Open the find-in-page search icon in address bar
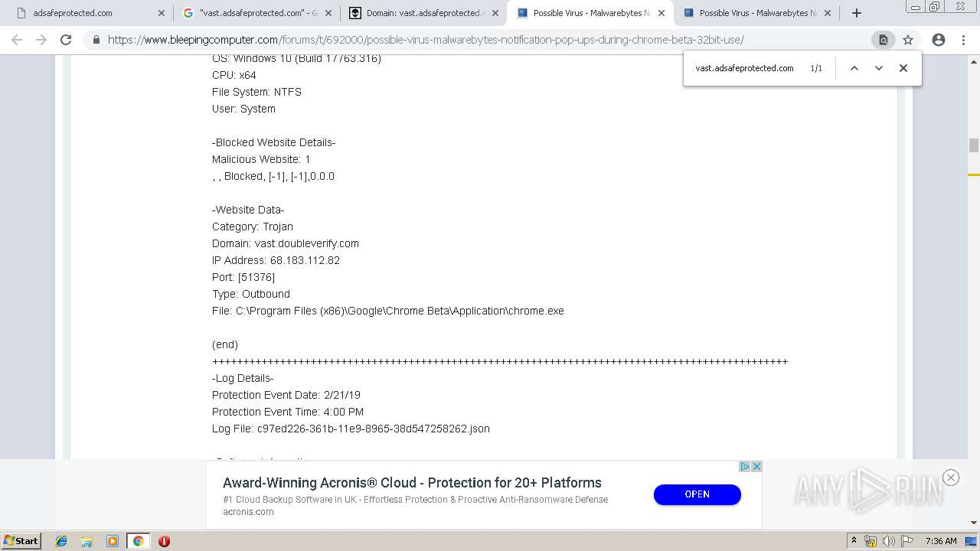The height and width of the screenshot is (551, 980). tap(883, 40)
